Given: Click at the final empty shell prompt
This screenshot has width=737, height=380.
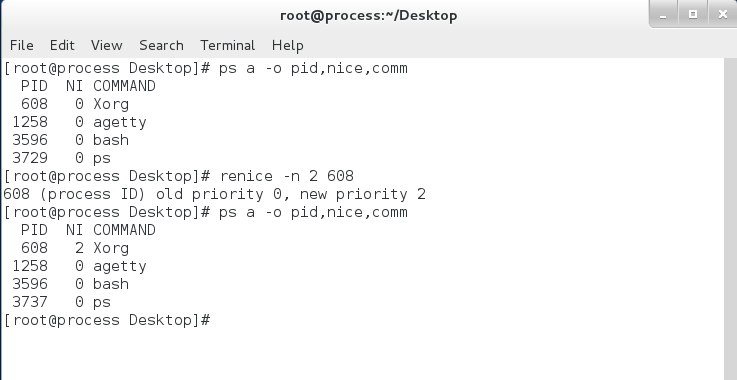Looking at the screenshot, I should pos(107,320).
